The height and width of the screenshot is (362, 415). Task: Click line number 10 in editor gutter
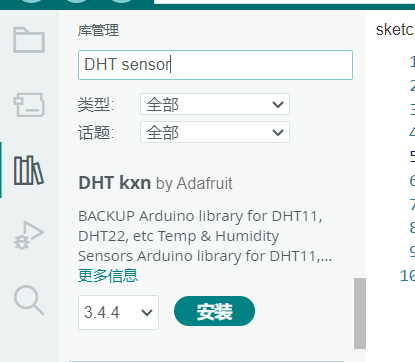(x=407, y=276)
